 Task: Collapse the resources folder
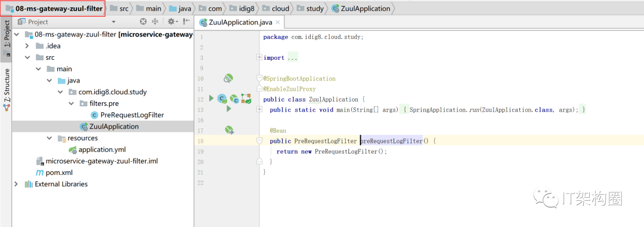click(x=49, y=138)
